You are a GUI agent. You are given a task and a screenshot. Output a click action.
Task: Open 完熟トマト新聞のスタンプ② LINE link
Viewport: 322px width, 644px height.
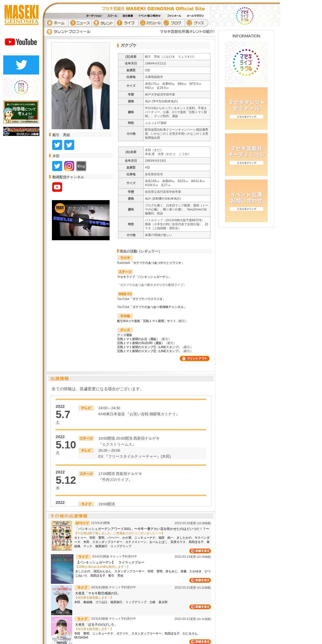[x=149, y=351]
